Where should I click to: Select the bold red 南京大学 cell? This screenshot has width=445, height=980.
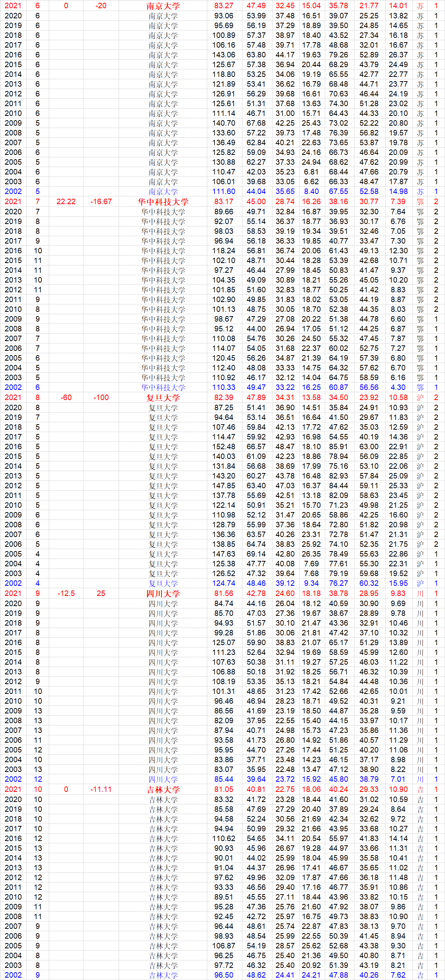coord(163,6)
